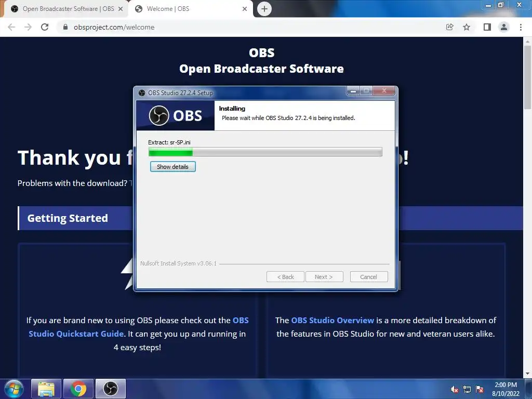Click the < Back button in setup
This screenshot has height=399, width=532.
[x=285, y=277]
